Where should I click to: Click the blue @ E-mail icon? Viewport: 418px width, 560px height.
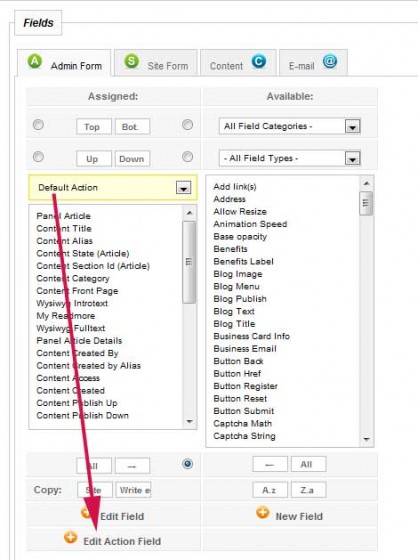(x=330, y=61)
